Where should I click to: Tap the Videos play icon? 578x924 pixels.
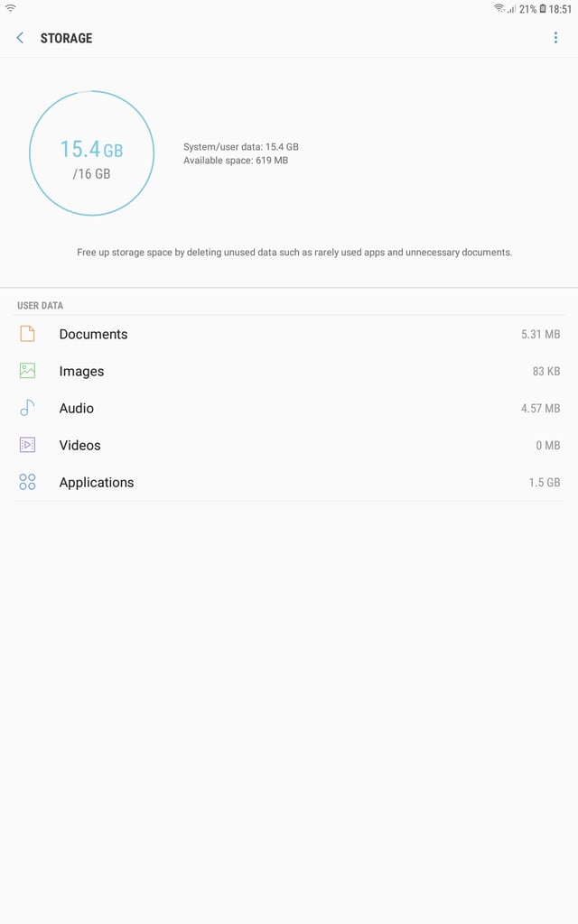(27, 445)
